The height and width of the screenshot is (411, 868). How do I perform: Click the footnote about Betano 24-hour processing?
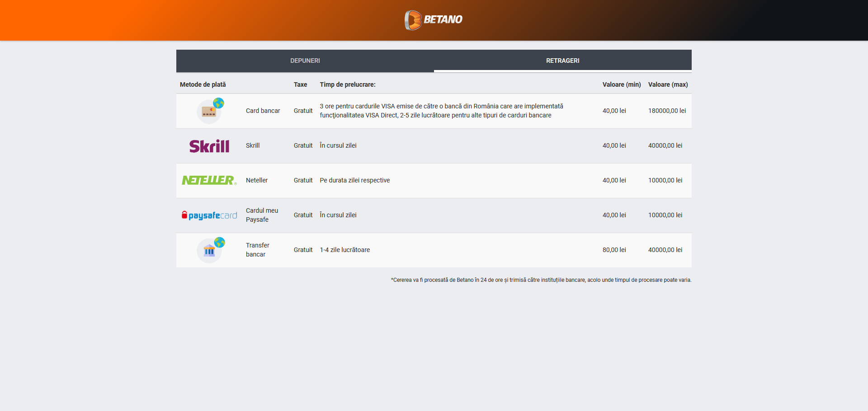(541, 280)
